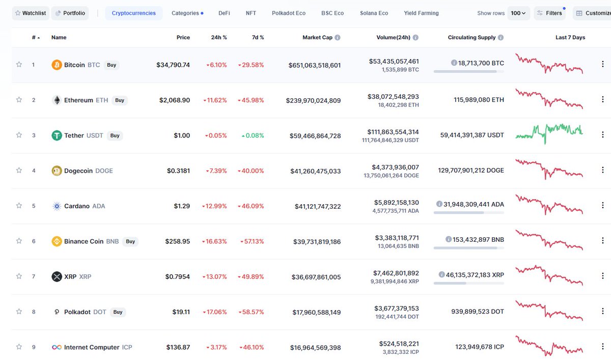Select the Cryptocurrencies tab
The width and height of the screenshot is (611, 364).
click(134, 13)
